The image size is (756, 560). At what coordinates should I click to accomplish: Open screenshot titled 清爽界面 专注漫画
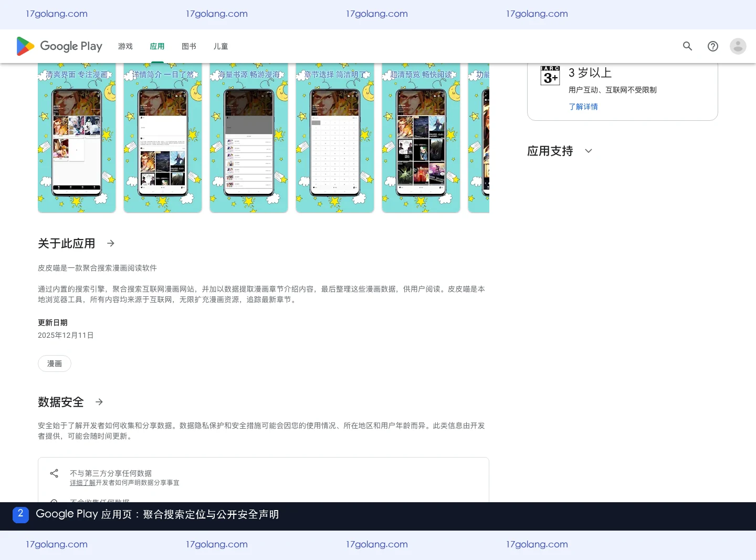coord(77,138)
